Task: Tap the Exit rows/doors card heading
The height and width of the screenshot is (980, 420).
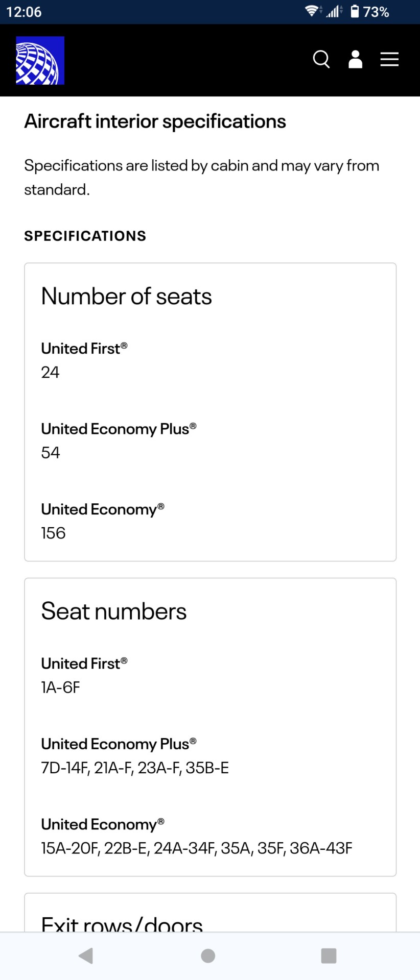Action: pos(122,923)
